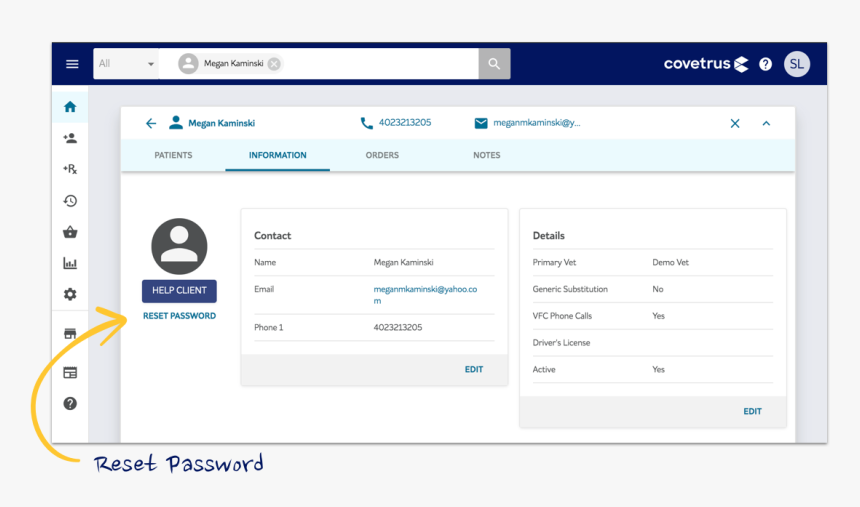Collapse the client panel with chevron
Screen dimensions: 860x507
(x=766, y=123)
